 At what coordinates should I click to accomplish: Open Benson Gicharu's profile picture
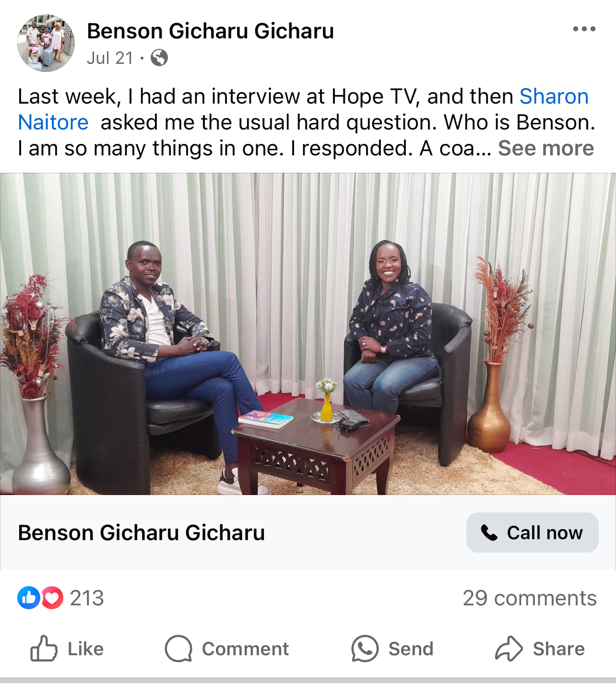(46, 43)
